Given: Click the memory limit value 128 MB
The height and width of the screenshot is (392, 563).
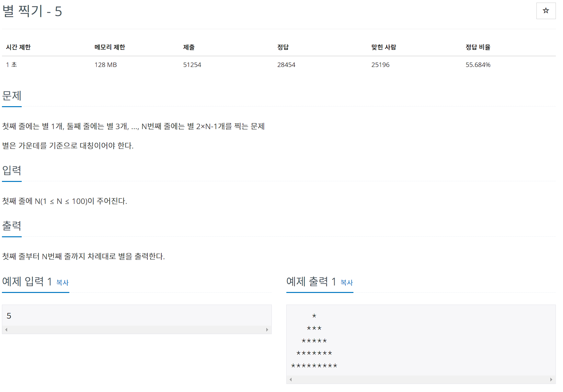Looking at the screenshot, I should [106, 65].
